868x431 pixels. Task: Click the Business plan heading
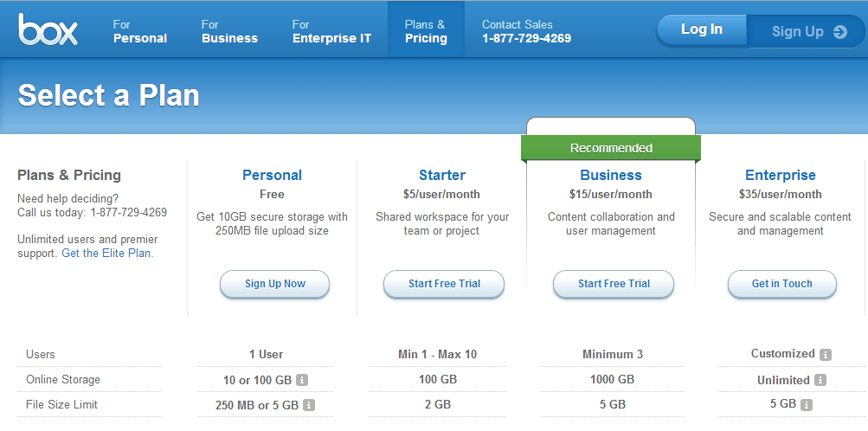(611, 176)
